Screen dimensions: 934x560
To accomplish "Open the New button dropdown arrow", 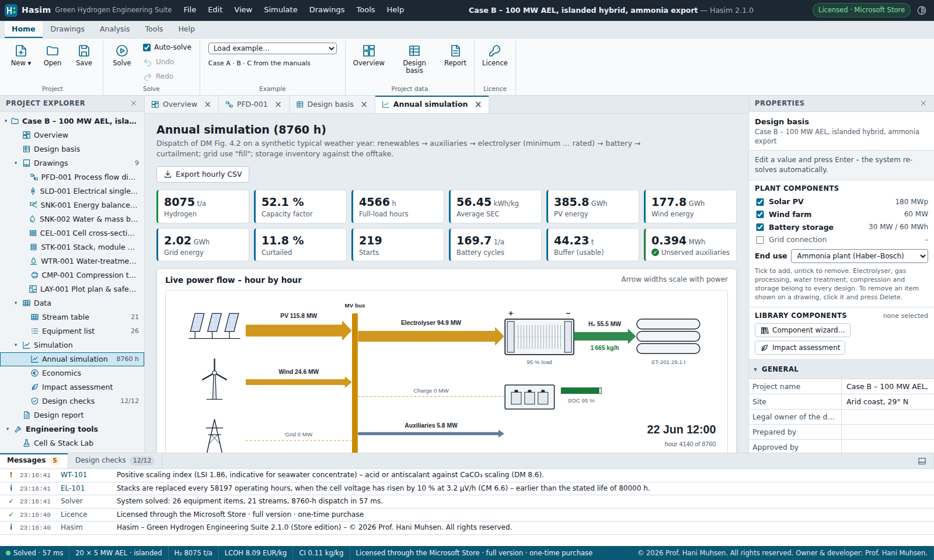I will click(x=29, y=63).
